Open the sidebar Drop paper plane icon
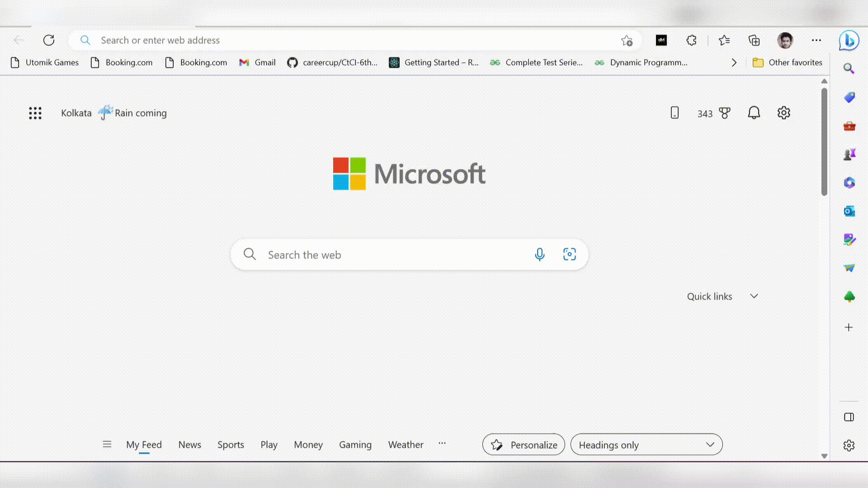 coord(849,268)
